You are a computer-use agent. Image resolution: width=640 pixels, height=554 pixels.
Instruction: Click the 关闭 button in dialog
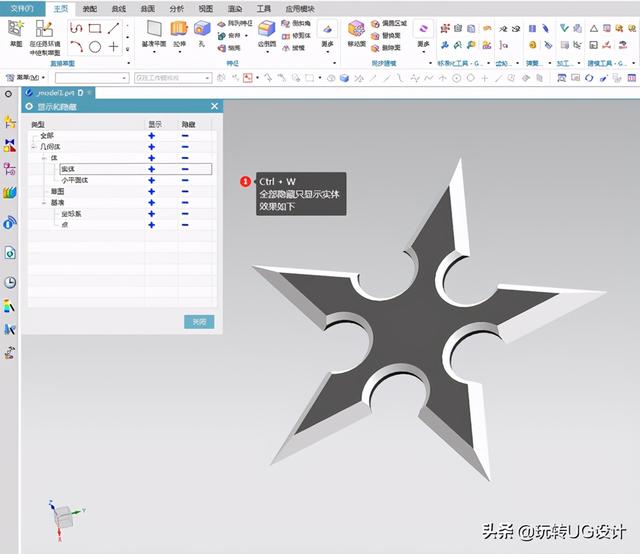click(199, 322)
